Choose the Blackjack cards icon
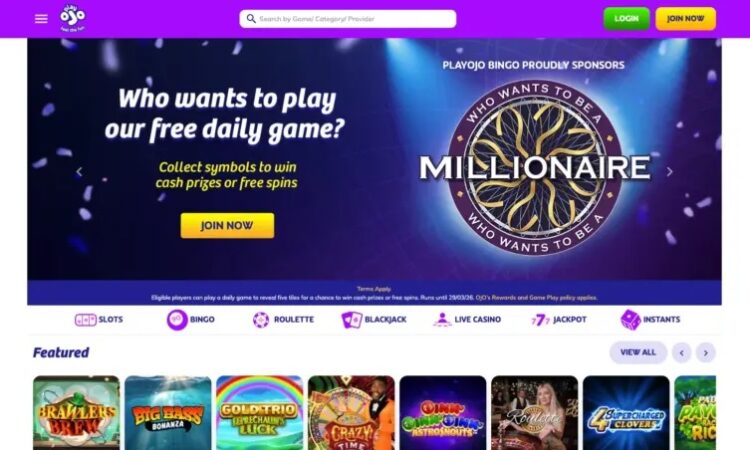 point(352,319)
